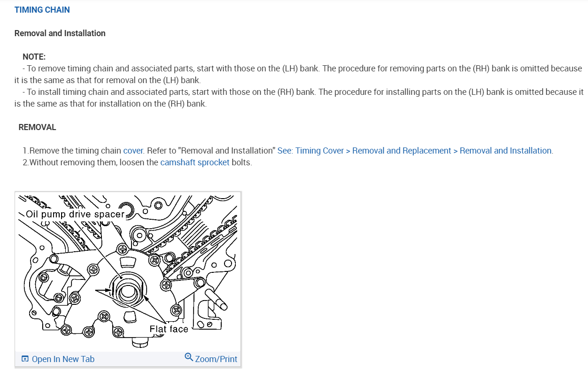Follow the "camshaft sprocket" link
The width and height of the screenshot is (588, 386).
point(195,162)
